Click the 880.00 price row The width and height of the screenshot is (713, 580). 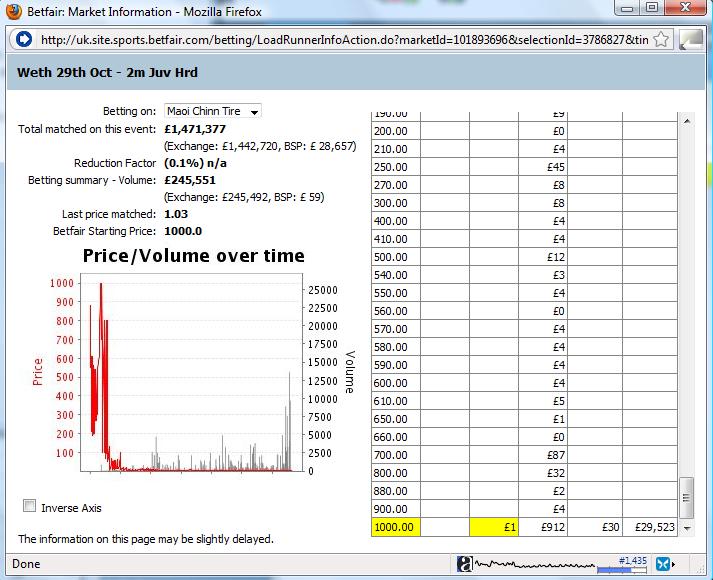(524, 491)
